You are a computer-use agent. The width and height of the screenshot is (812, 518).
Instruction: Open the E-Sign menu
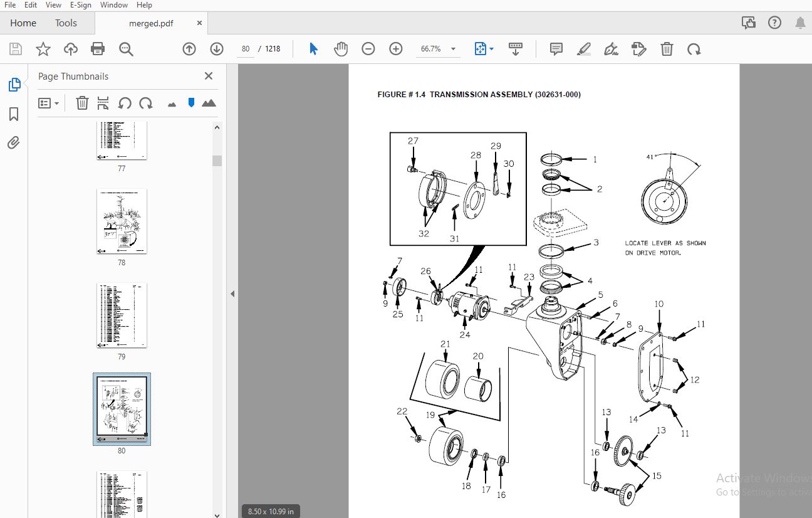point(81,5)
